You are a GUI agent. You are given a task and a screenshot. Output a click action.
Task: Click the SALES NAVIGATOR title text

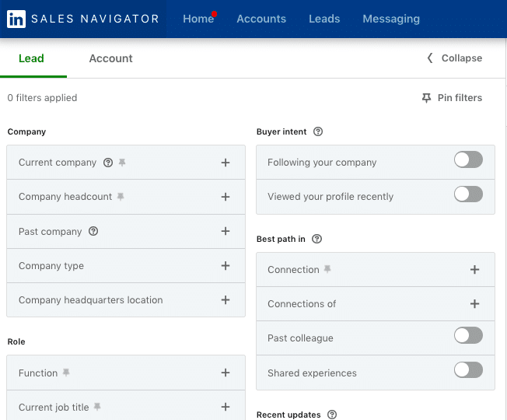point(95,19)
